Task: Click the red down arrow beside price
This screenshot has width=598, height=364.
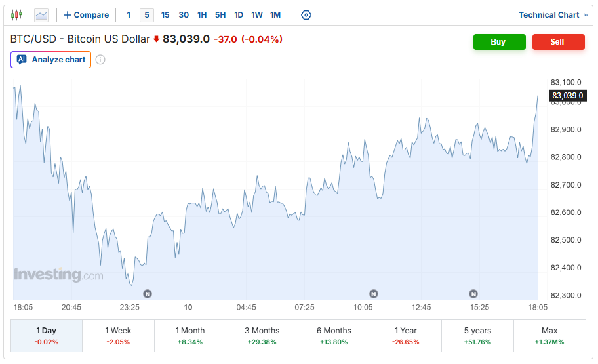Action: coord(156,39)
